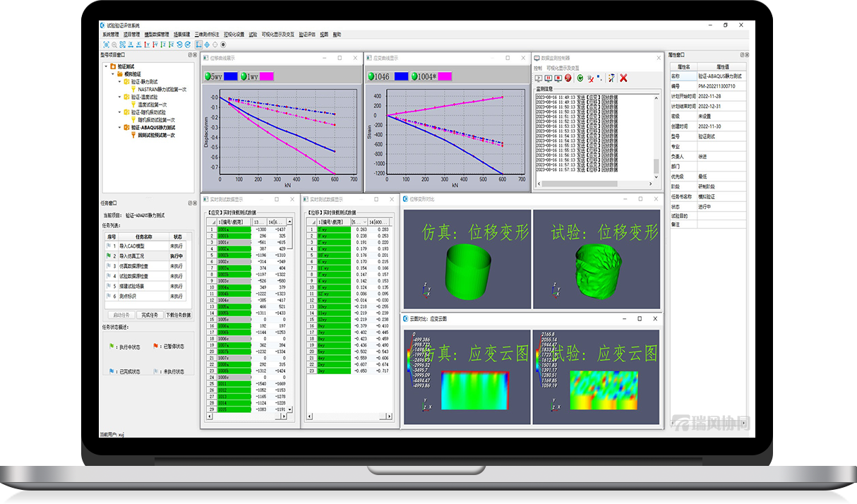Click the fit-to-view icon at toolbar start

(x=105, y=44)
